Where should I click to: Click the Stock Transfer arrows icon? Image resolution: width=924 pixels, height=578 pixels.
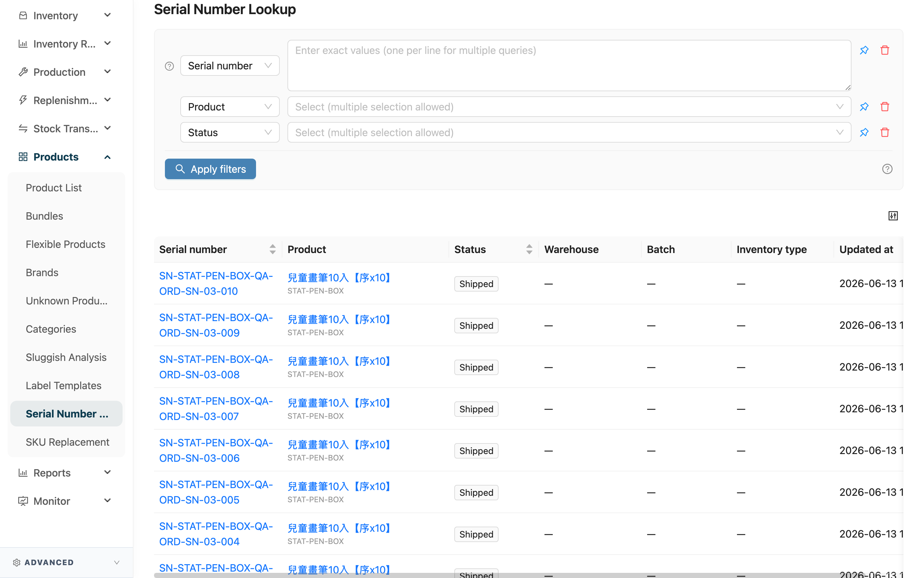23,128
